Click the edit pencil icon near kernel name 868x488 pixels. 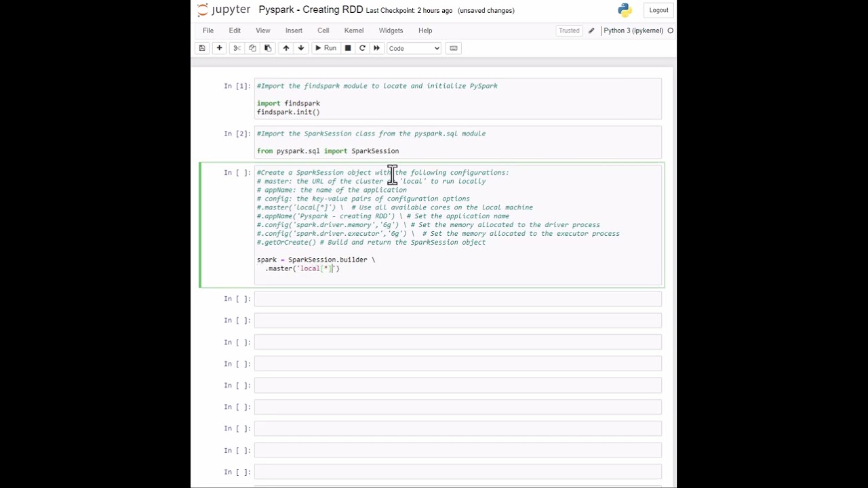click(591, 30)
